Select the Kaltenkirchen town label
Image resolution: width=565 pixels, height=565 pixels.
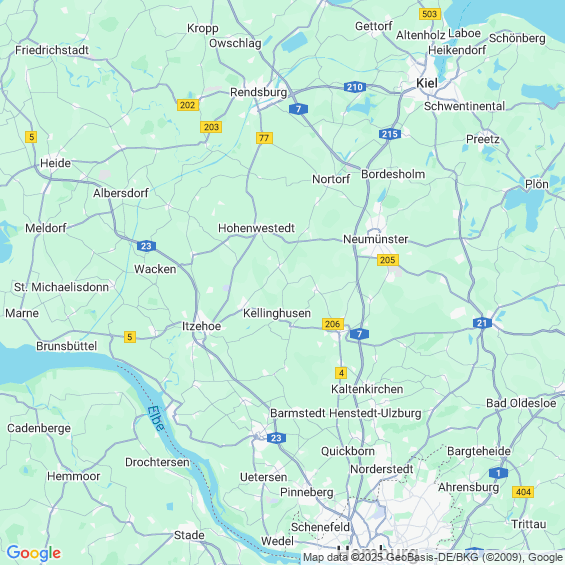pos(367,389)
